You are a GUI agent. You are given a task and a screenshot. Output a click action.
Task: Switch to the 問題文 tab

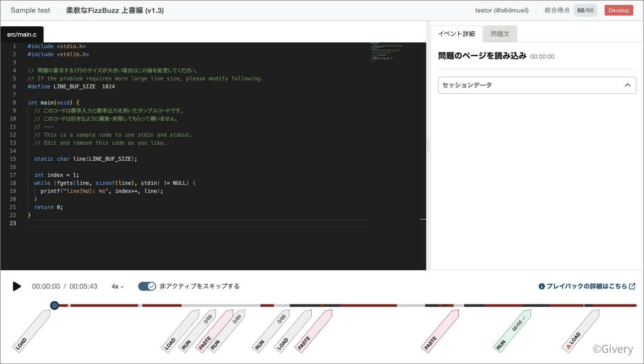pyautogui.click(x=500, y=33)
